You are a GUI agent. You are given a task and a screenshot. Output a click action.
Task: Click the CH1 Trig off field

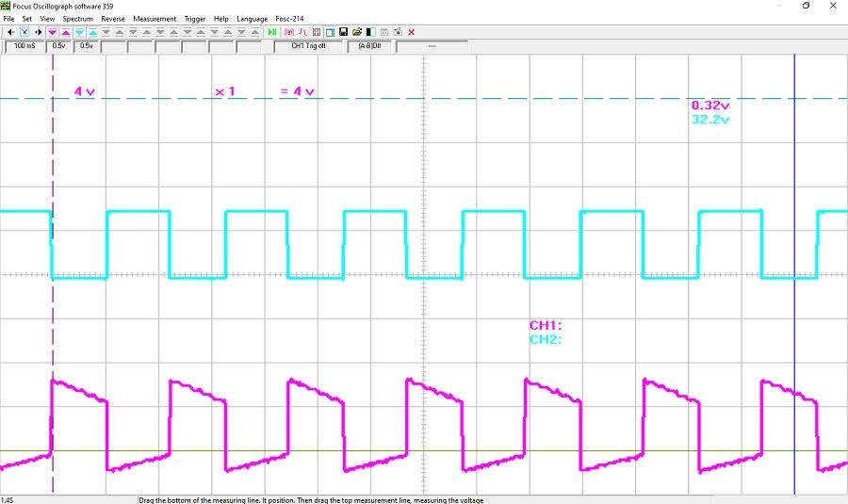click(308, 46)
